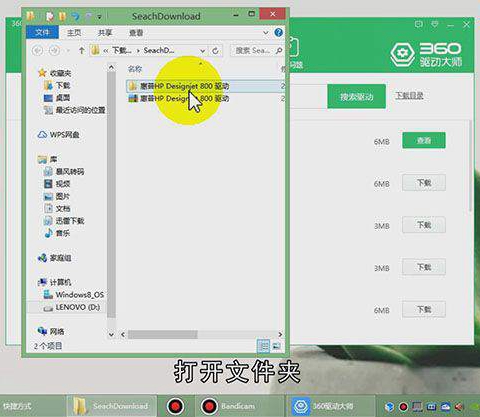Switch to details view icon
The image size is (480, 417).
tap(263, 346)
